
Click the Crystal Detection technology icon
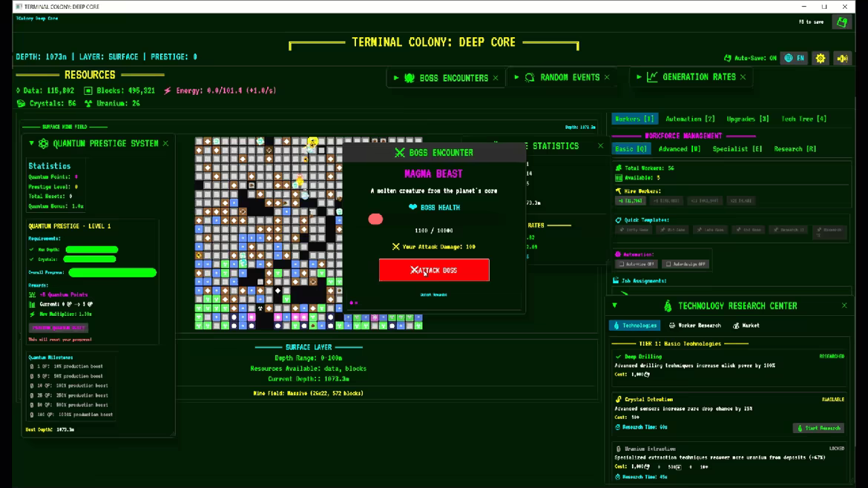(618, 400)
